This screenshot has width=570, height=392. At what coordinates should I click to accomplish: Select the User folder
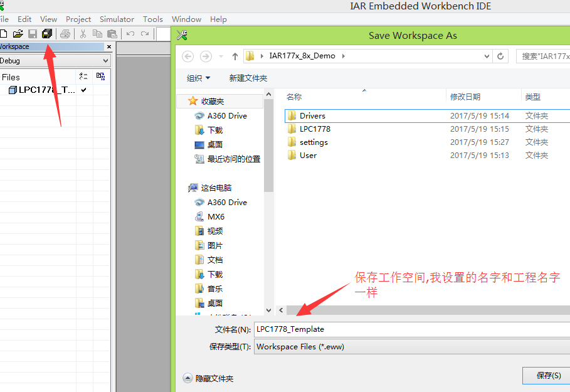click(302, 156)
